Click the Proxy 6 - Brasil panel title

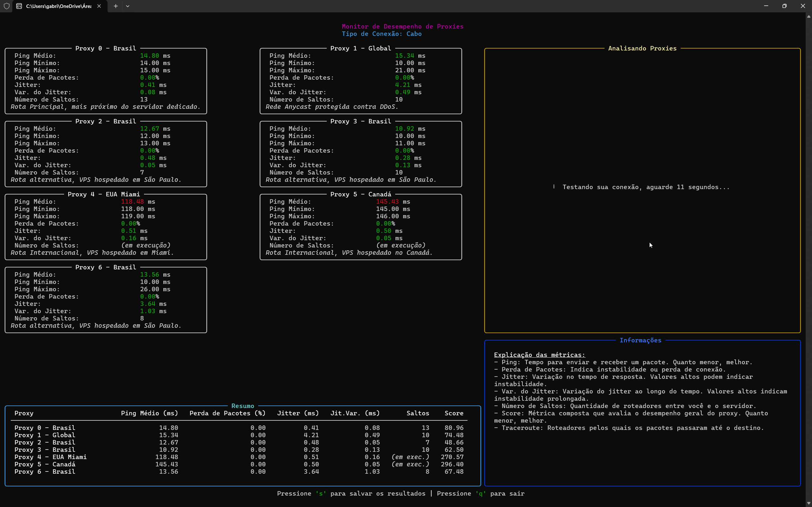click(x=106, y=267)
